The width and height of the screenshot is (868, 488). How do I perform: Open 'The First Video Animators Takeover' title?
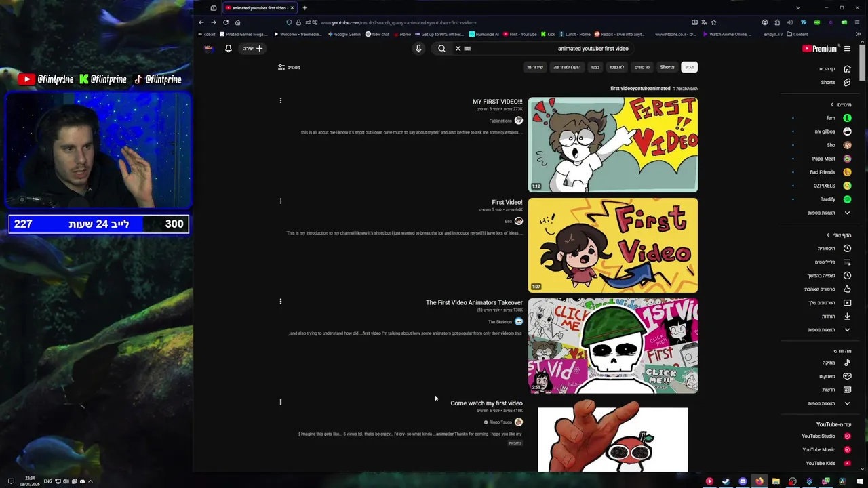(474, 303)
